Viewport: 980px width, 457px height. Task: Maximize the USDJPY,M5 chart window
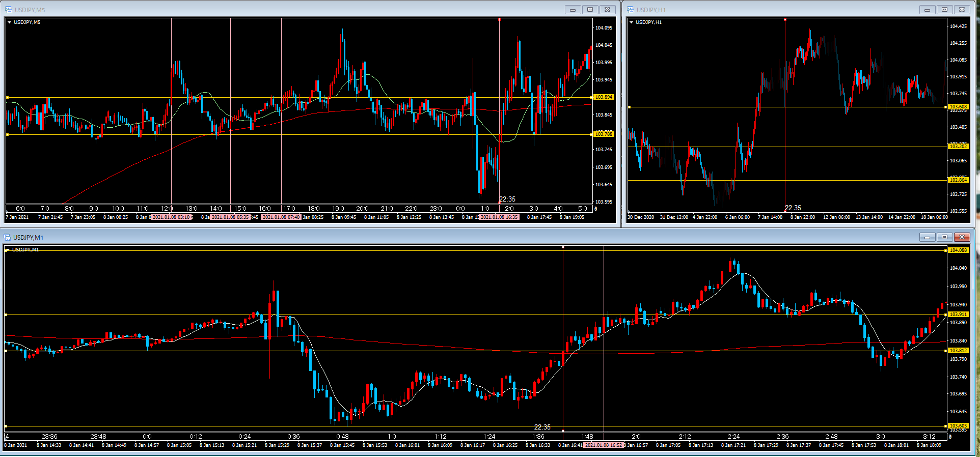(x=590, y=10)
